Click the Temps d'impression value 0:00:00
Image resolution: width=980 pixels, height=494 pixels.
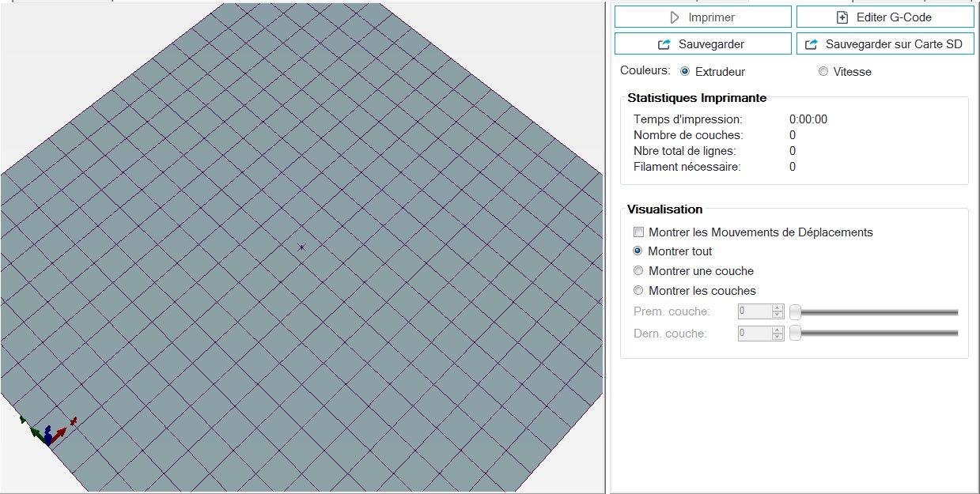pos(808,119)
